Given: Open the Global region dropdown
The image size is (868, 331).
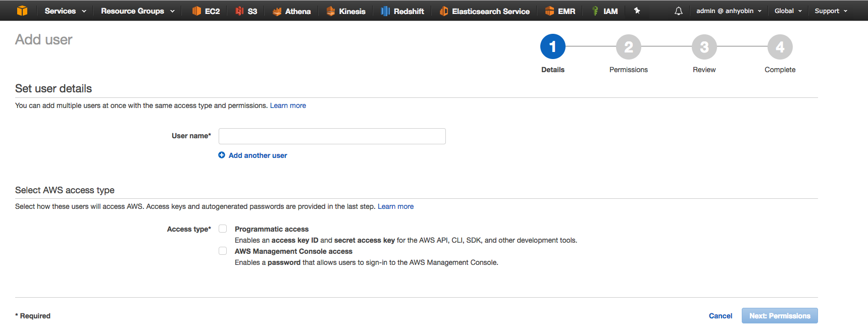Looking at the screenshot, I should point(788,11).
